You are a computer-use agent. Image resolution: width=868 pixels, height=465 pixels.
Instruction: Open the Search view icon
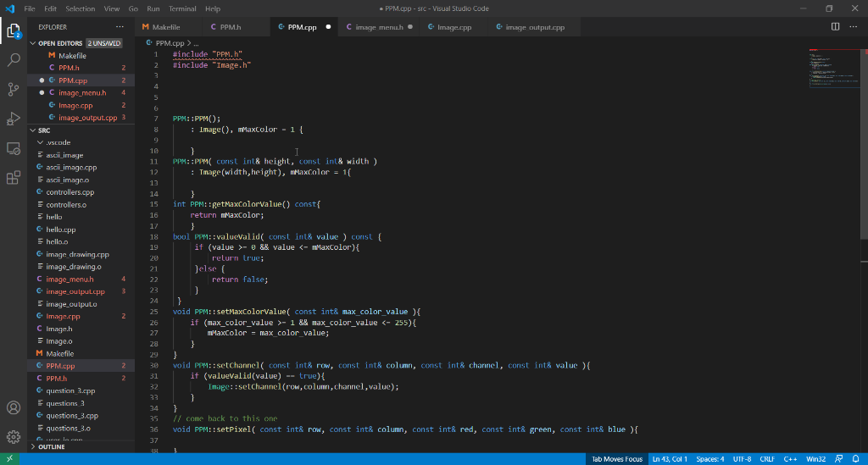[x=14, y=60]
